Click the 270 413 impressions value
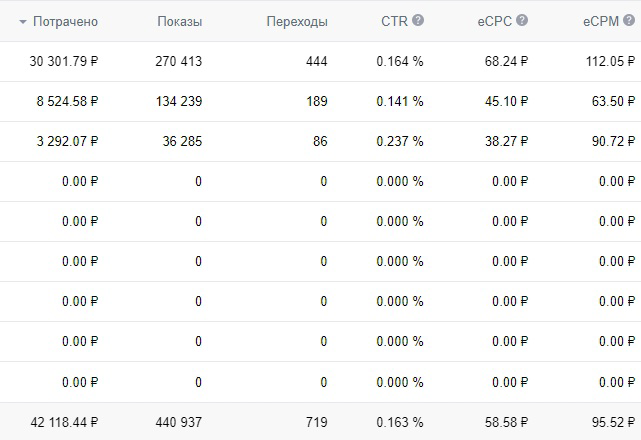The height and width of the screenshot is (440, 641). coord(179,61)
